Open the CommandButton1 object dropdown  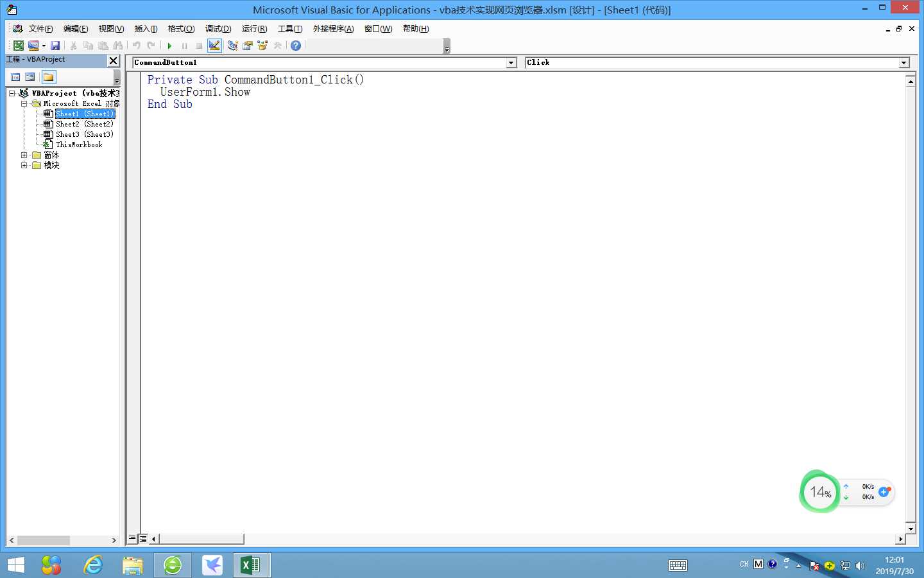coord(511,63)
